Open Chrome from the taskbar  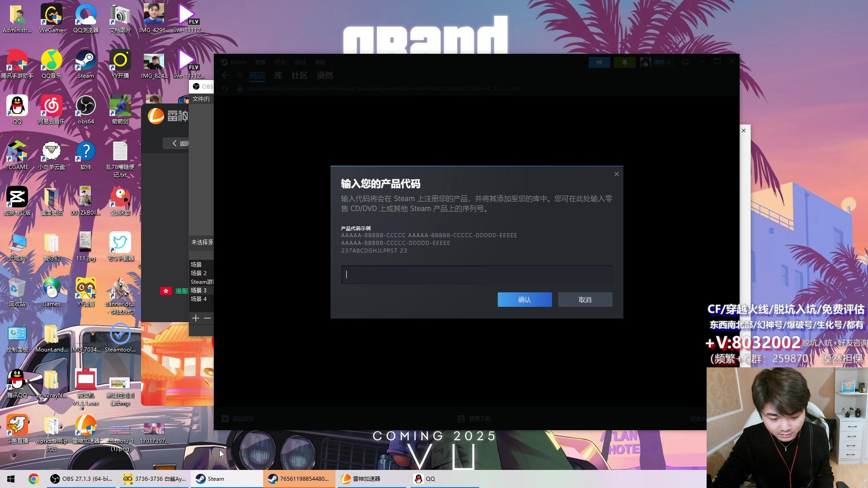(33, 479)
